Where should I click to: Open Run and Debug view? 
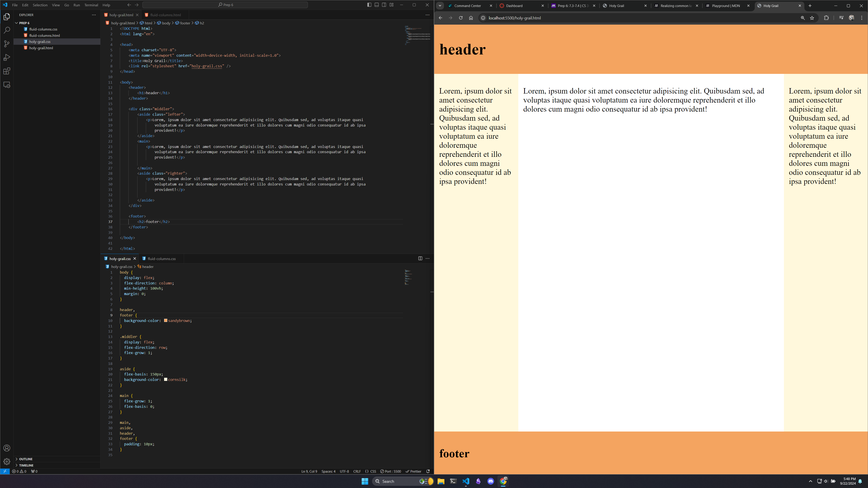7,58
